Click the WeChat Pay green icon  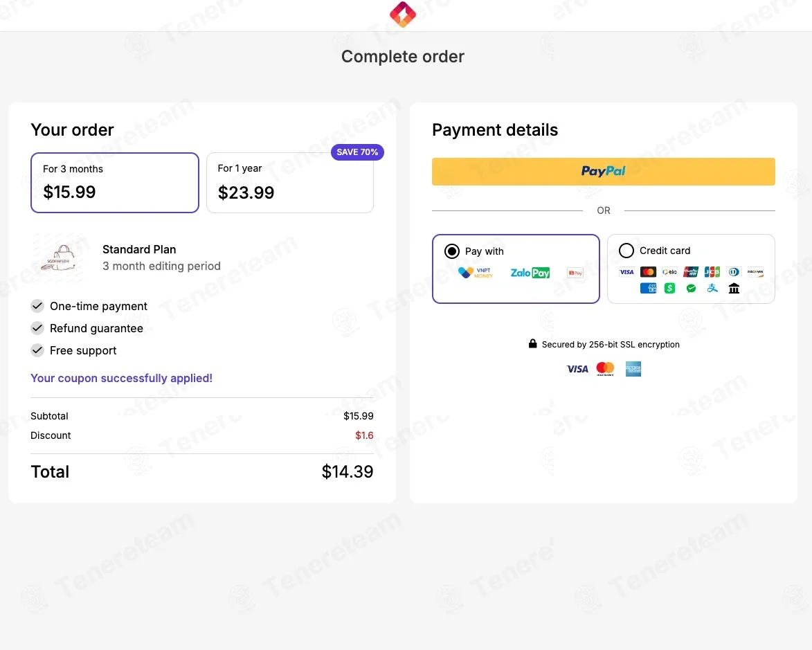(x=691, y=289)
